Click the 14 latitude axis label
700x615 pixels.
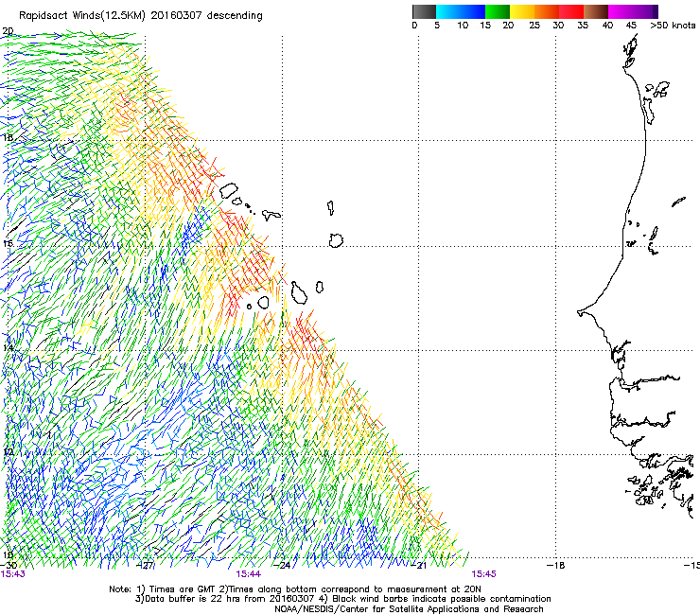[x=8, y=347]
